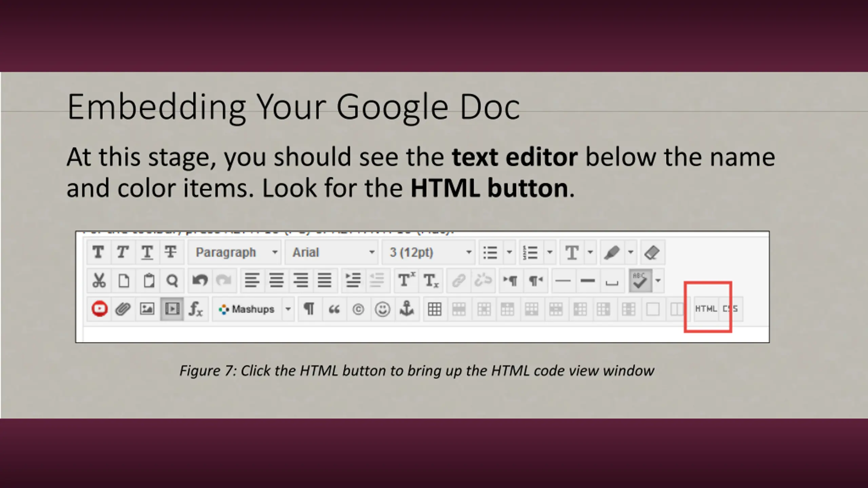Image resolution: width=868 pixels, height=488 pixels.
Task: Click the remove formatting eraser icon
Action: [x=652, y=252]
